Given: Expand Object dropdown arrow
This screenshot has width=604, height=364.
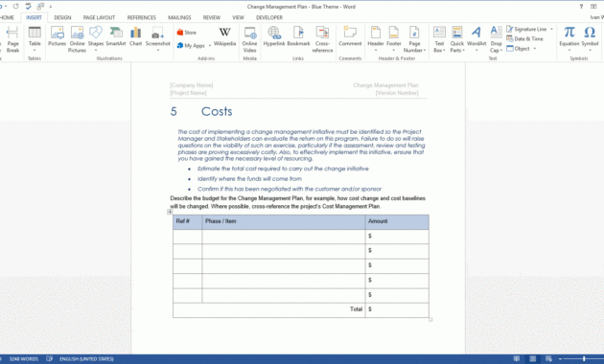Looking at the screenshot, I should [x=535, y=49].
